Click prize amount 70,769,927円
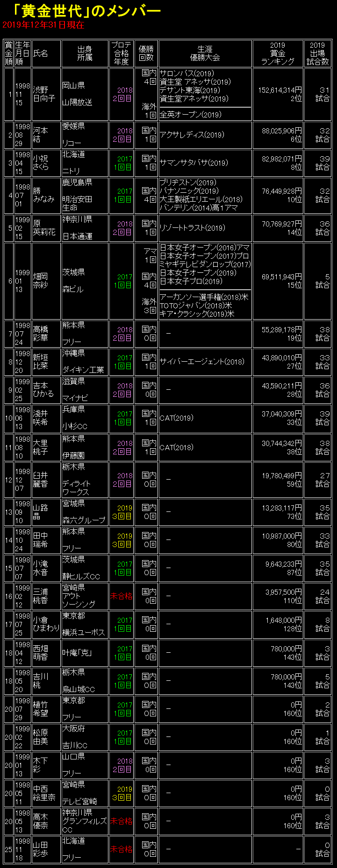The image size is (337, 868). pos(282,224)
